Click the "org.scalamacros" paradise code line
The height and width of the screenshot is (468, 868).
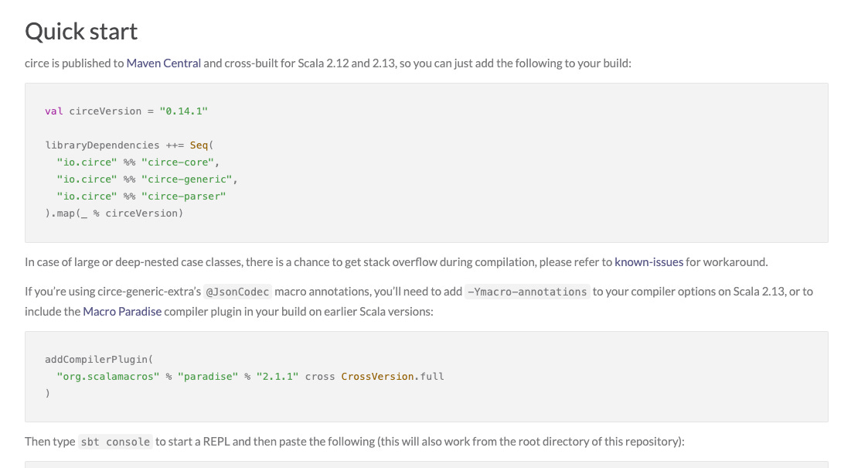pos(250,377)
